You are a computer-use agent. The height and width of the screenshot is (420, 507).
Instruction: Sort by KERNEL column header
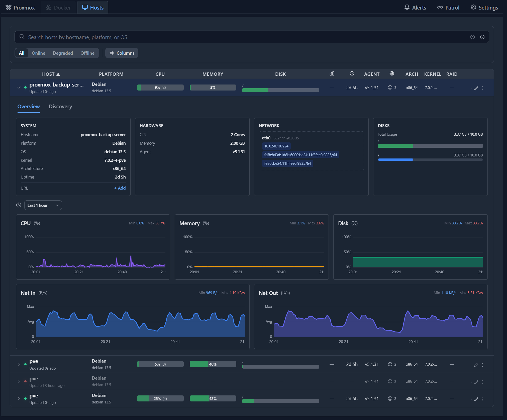pyautogui.click(x=433, y=74)
